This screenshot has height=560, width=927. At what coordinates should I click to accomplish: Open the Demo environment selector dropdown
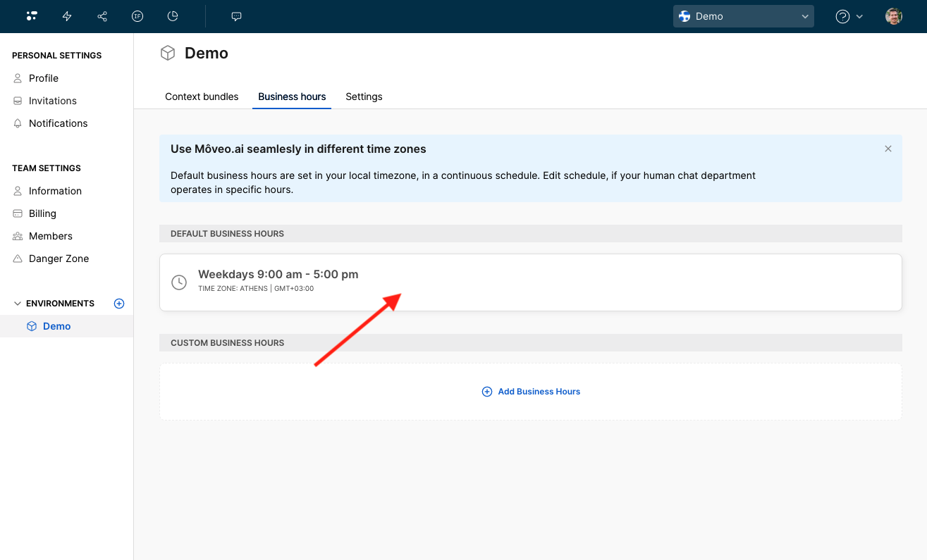click(743, 16)
